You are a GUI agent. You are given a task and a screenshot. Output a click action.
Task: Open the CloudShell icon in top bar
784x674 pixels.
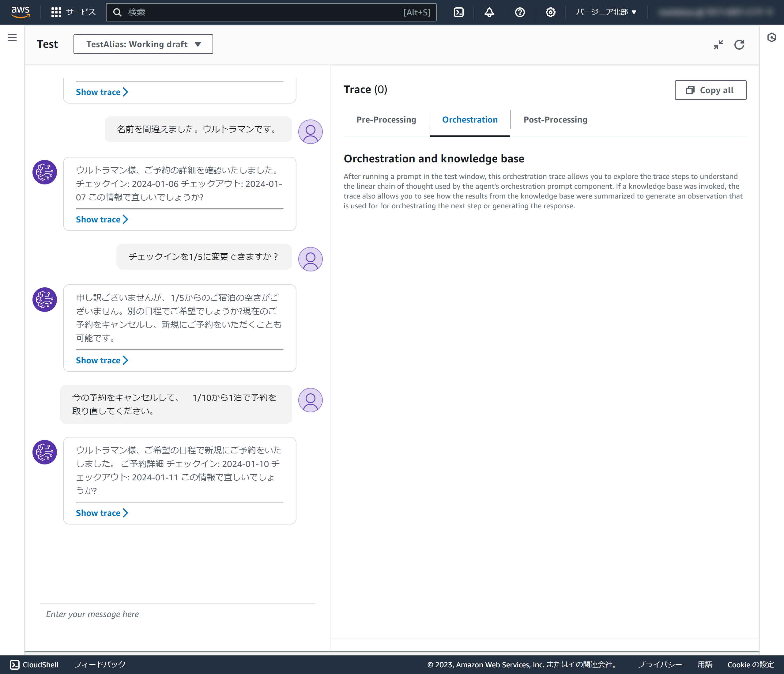[458, 12]
